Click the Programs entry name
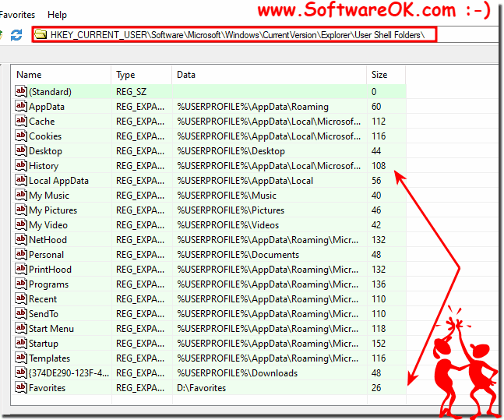 coord(48,284)
